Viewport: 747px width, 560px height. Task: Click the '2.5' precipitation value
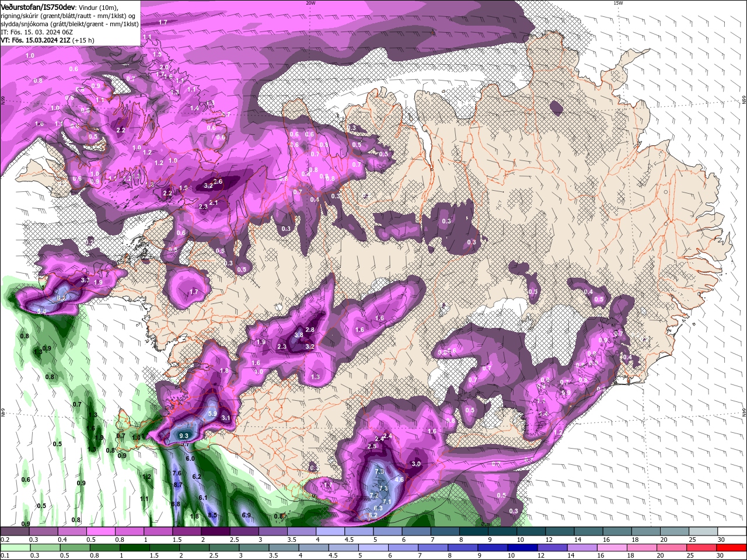click(x=373, y=446)
